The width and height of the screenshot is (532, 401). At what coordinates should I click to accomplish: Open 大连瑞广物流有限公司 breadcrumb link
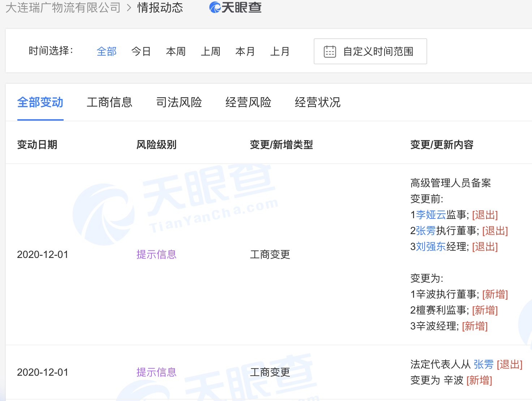pyautogui.click(x=63, y=8)
